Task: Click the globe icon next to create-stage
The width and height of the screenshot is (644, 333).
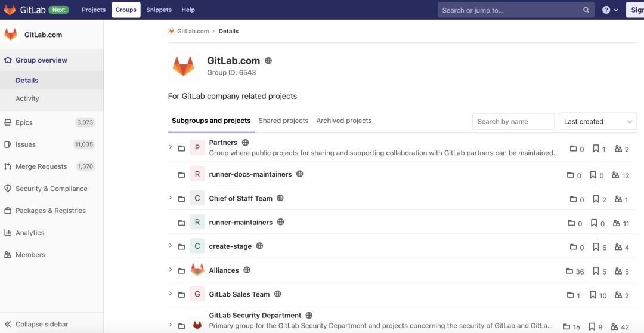Action: coord(259,246)
